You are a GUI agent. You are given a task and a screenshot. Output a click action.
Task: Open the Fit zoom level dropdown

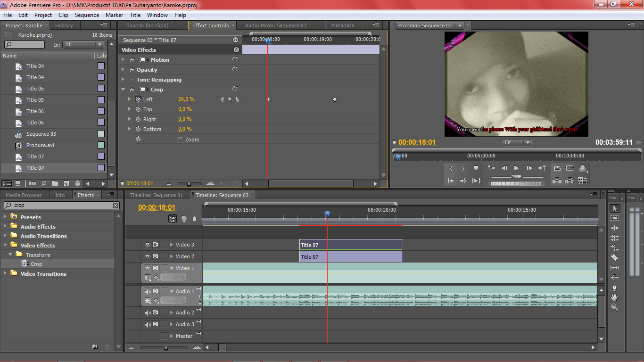pyautogui.click(x=516, y=142)
